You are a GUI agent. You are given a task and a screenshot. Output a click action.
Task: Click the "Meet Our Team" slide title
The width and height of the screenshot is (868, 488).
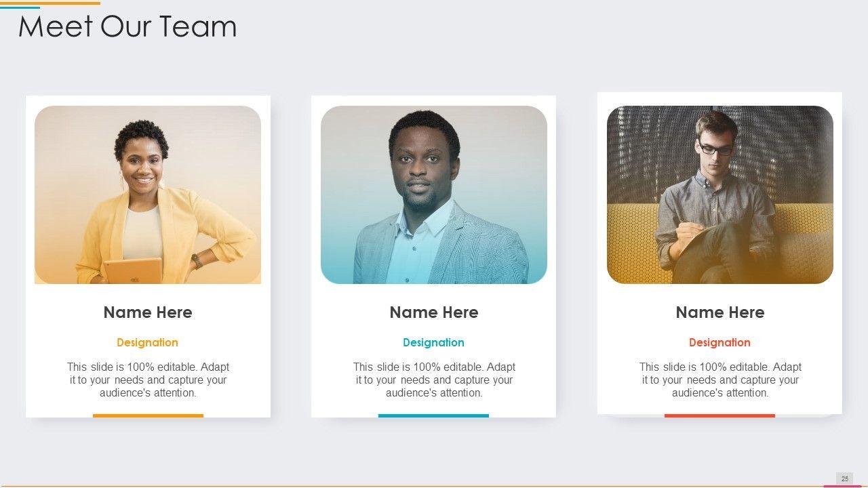point(127,26)
